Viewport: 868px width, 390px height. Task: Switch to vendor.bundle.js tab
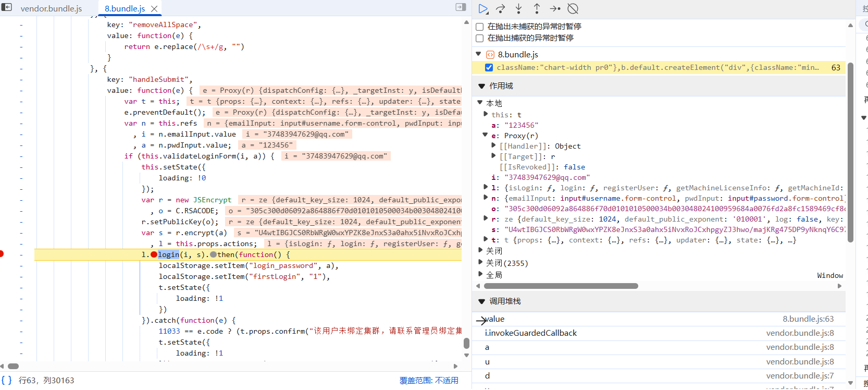click(x=51, y=9)
